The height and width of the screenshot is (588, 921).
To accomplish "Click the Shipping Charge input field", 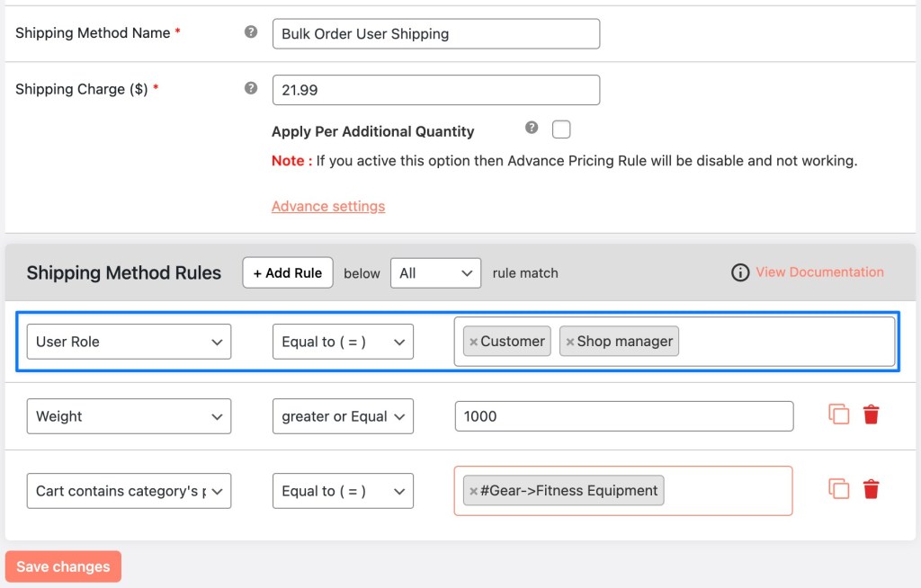I will pyautogui.click(x=435, y=90).
